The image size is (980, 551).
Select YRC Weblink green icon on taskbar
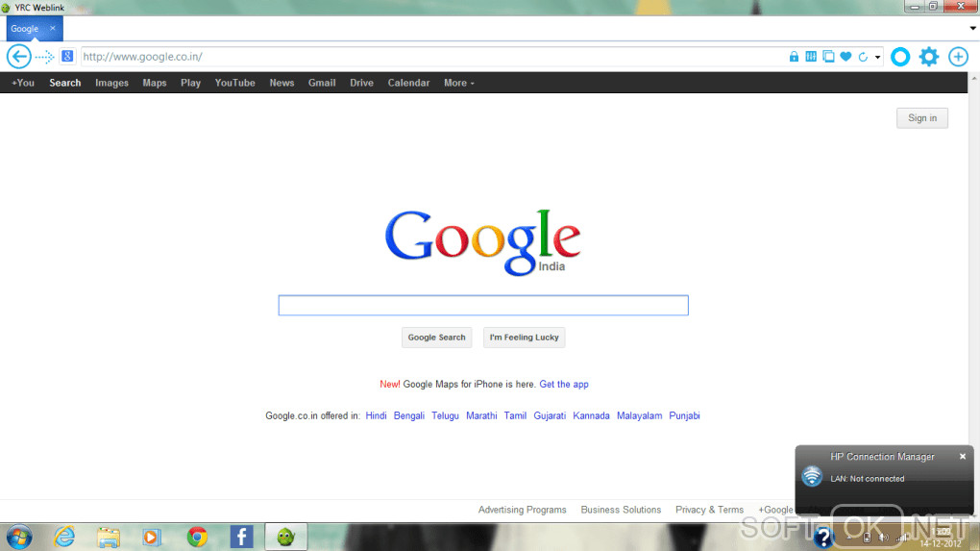click(x=285, y=537)
